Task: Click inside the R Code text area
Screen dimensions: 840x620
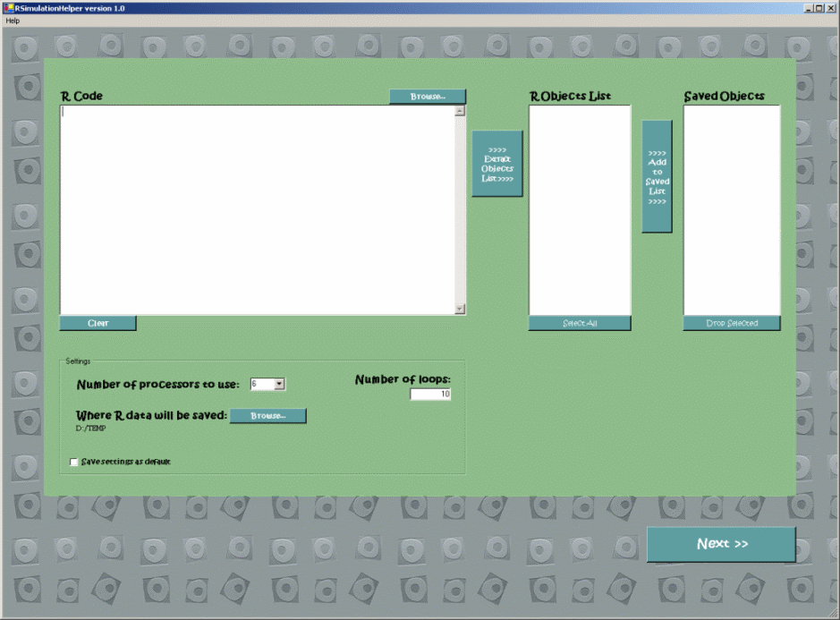Action: [258, 210]
